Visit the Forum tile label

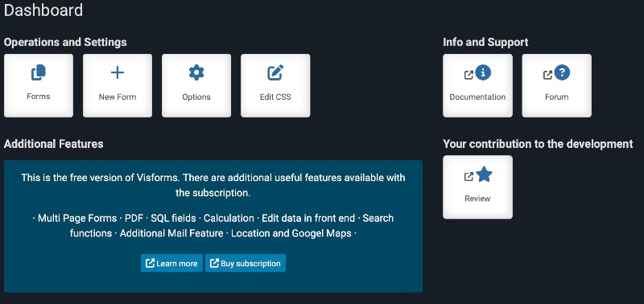[x=557, y=97]
